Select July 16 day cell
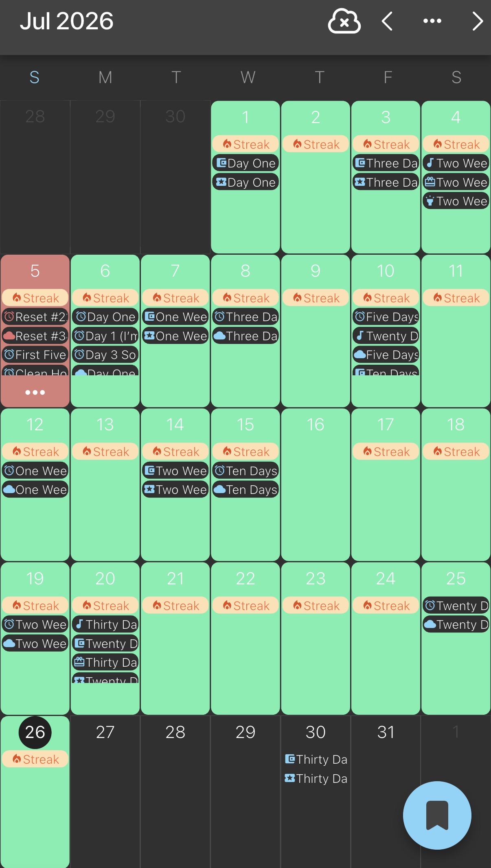The width and height of the screenshot is (491, 868). tap(316, 485)
